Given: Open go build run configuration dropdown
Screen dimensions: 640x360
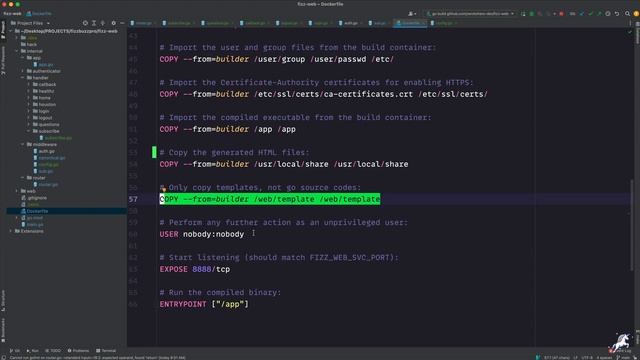Looking at the screenshot, I should click(x=470, y=14).
